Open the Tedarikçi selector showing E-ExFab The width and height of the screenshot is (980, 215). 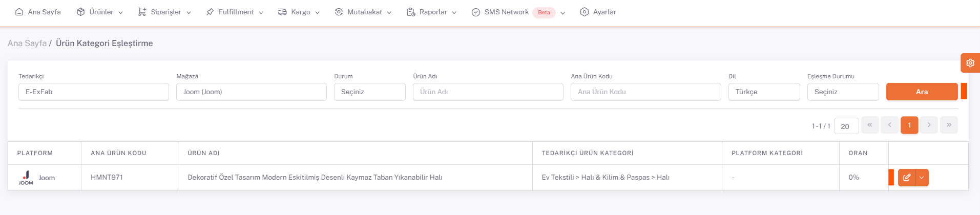(94, 92)
